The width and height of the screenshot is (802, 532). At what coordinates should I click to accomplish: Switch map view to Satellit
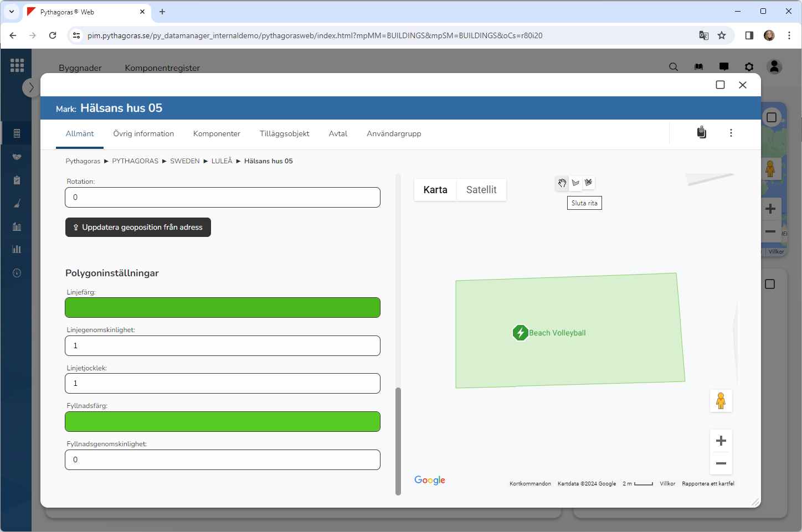(481, 190)
